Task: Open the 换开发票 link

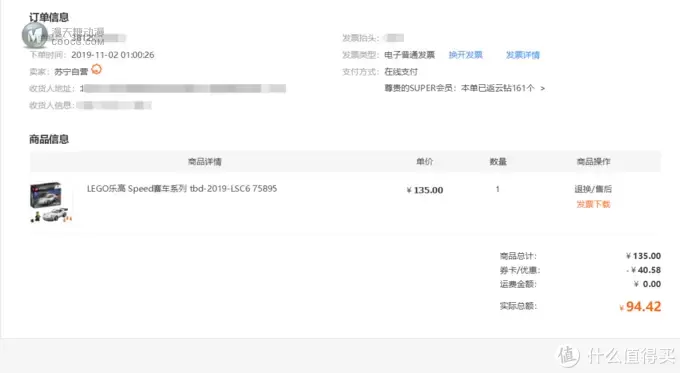Action: click(465, 55)
